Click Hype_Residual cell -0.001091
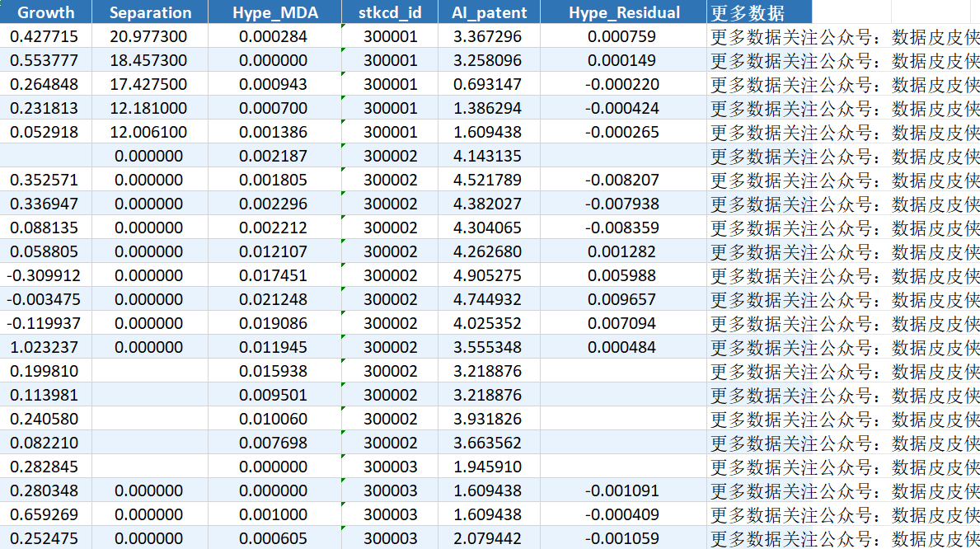Screen dimensions: 980x549 tap(624, 490)
